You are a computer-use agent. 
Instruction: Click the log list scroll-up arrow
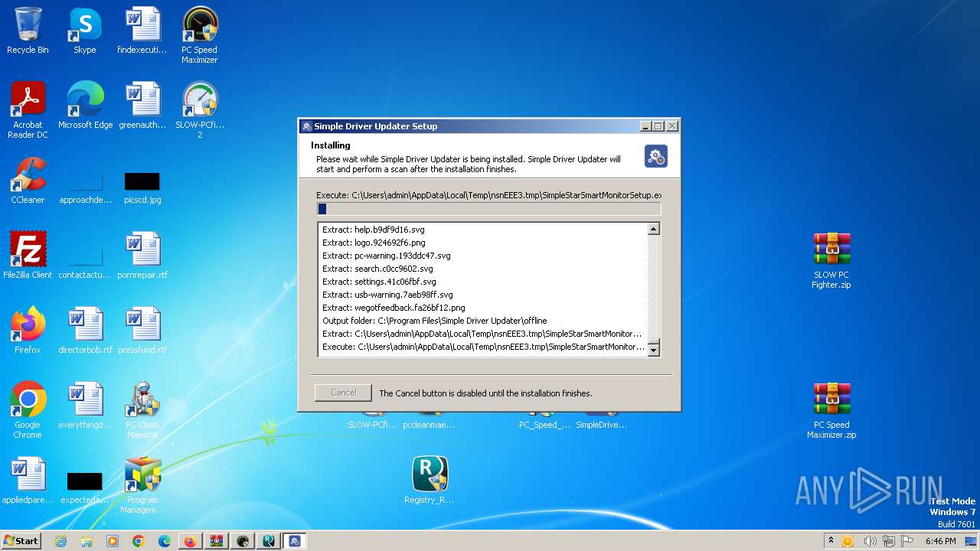tap(654, 229)
